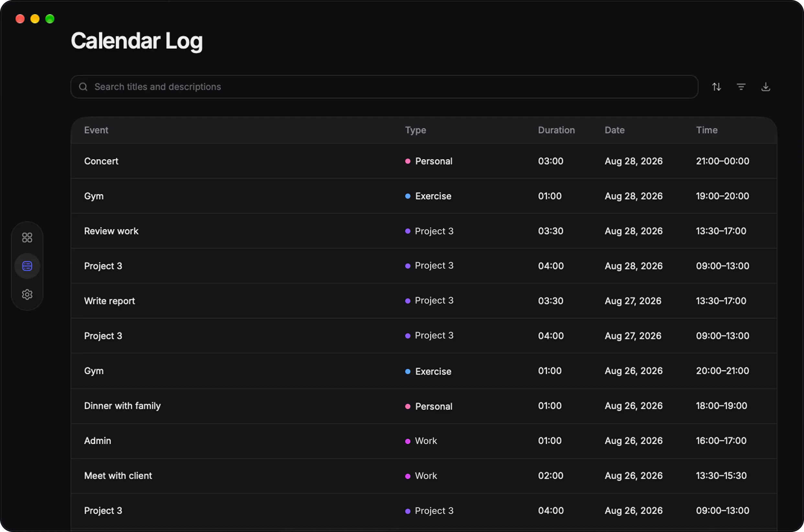
Task: Click the pink dot next to Concert's Personal type
Action: [x=408, y=161]
